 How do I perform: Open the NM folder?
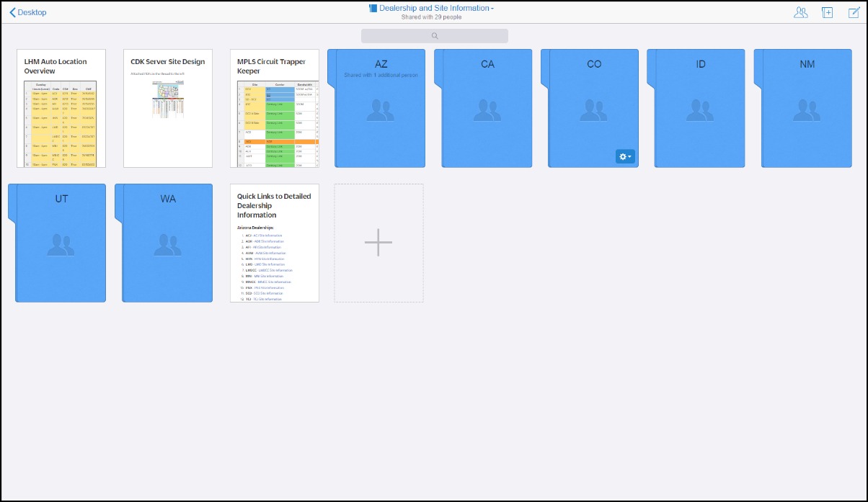pyautogui.click(x=807, y=108)
